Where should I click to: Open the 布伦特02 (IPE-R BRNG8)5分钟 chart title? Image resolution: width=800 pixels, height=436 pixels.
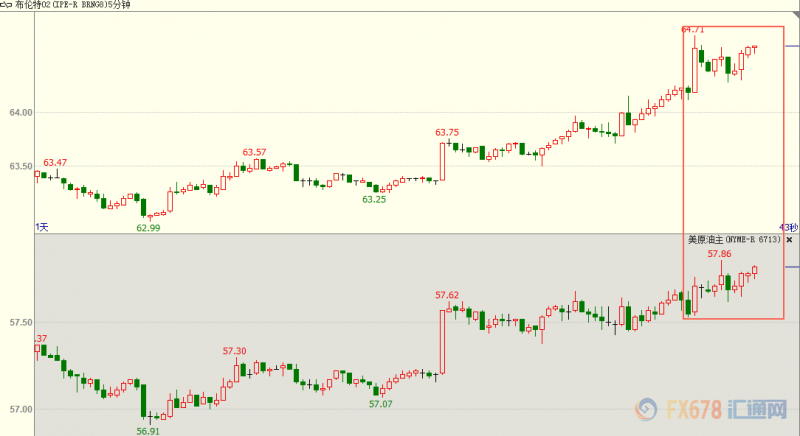[x=72, y=5]
